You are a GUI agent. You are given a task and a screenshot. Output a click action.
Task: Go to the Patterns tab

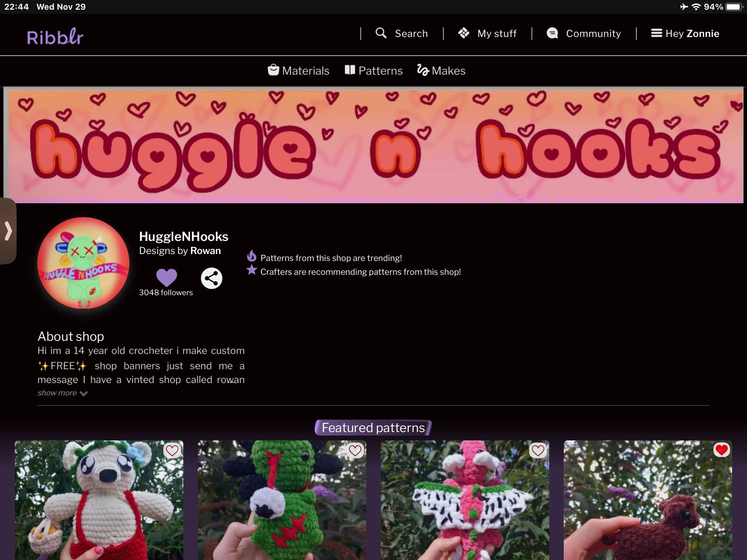(380, 71)
